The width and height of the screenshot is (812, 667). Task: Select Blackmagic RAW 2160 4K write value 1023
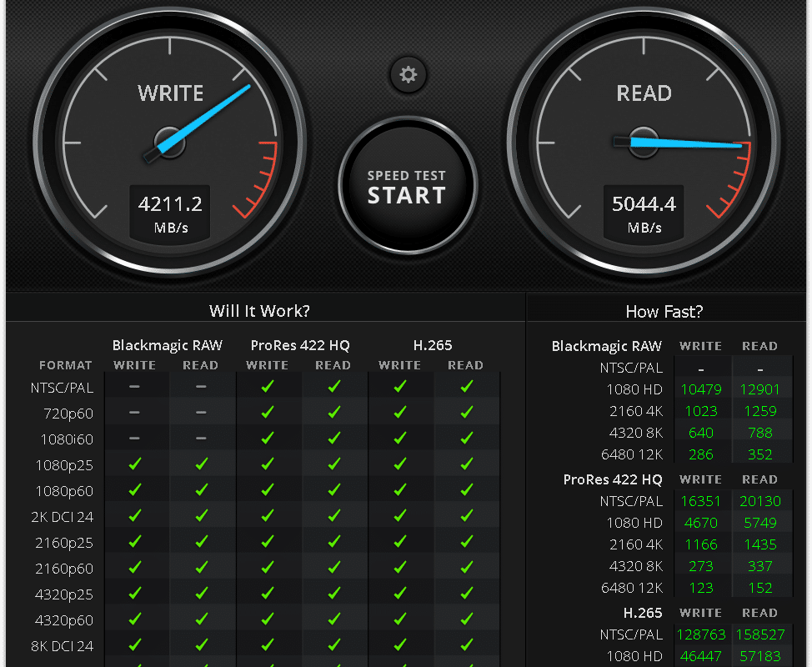[701, 411]
